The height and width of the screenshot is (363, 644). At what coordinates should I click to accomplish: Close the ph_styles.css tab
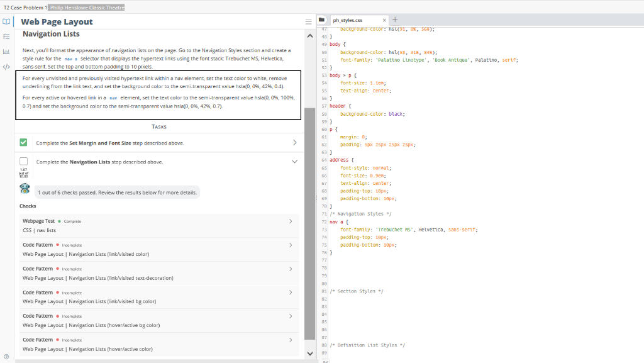pos(384,20)
